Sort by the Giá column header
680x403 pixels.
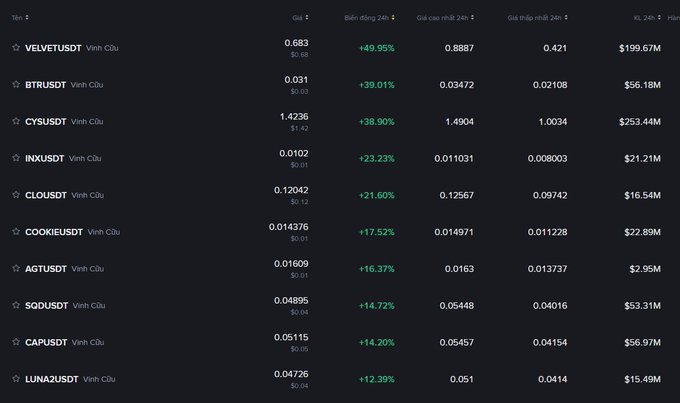300,17
